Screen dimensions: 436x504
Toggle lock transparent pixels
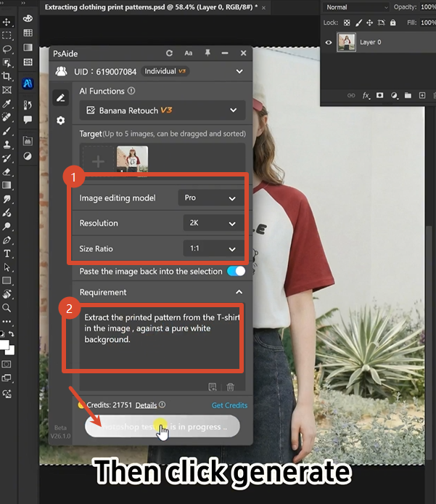pos(347,23)
